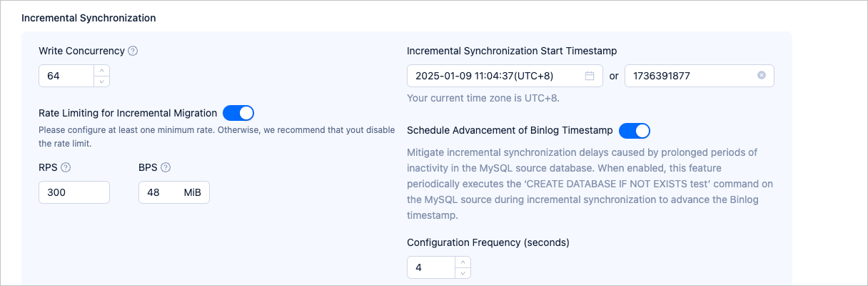Open calendar icon in start timestamp field
The width and height of the screenshot is (868, 286).
tap(590, 76)
